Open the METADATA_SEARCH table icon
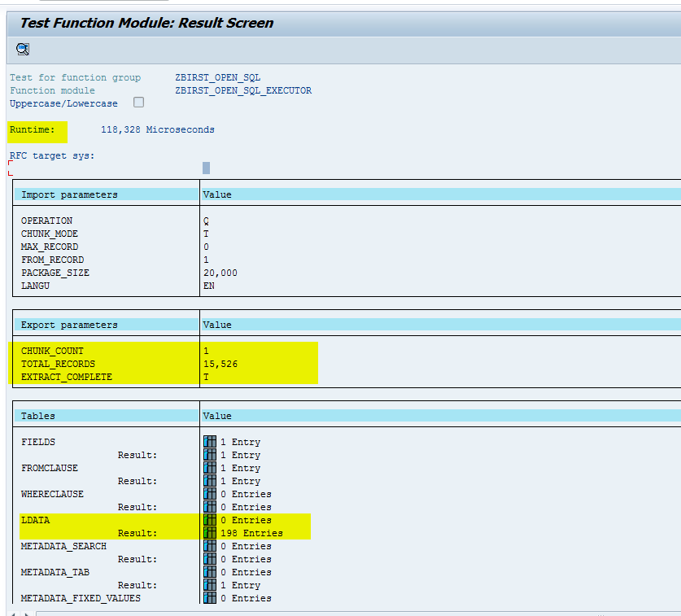The height and width of the screenshot is (616, 681). (210, 546)
